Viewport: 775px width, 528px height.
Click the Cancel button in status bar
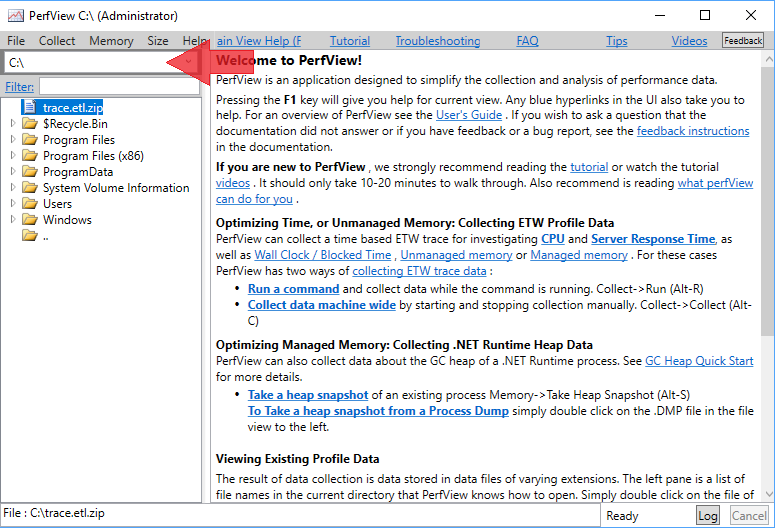point(749,516)
